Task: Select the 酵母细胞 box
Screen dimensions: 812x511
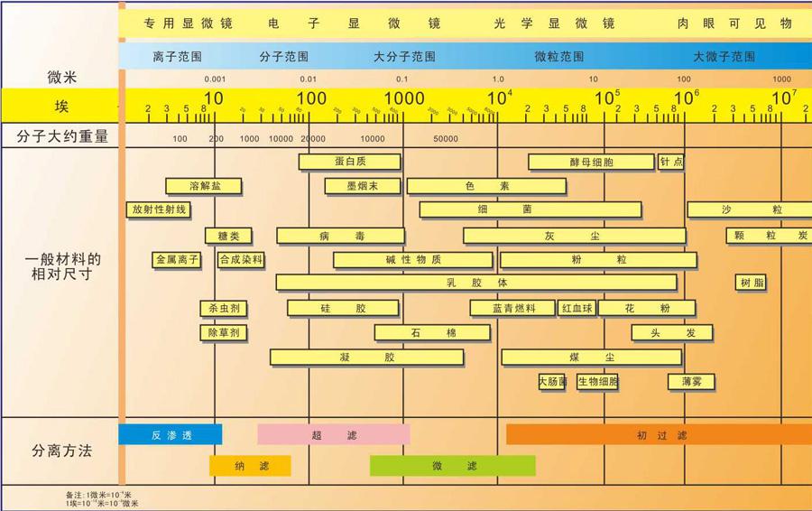Action: pos(591,163)
